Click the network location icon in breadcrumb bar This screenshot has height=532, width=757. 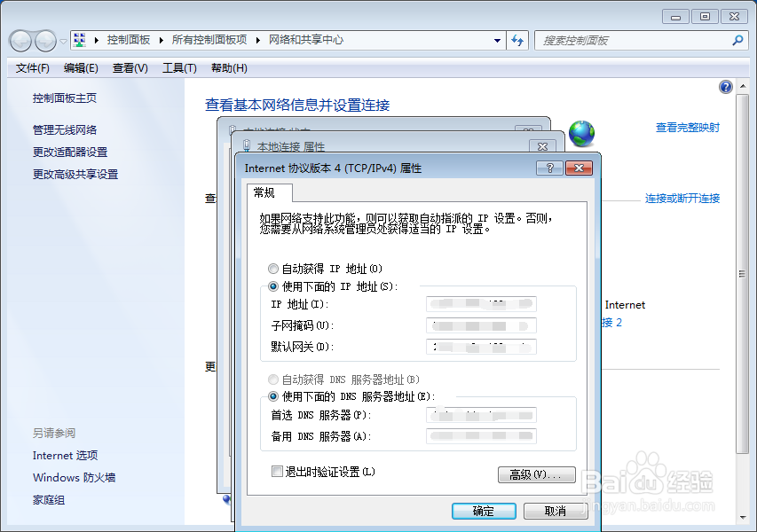coord(78,40)
